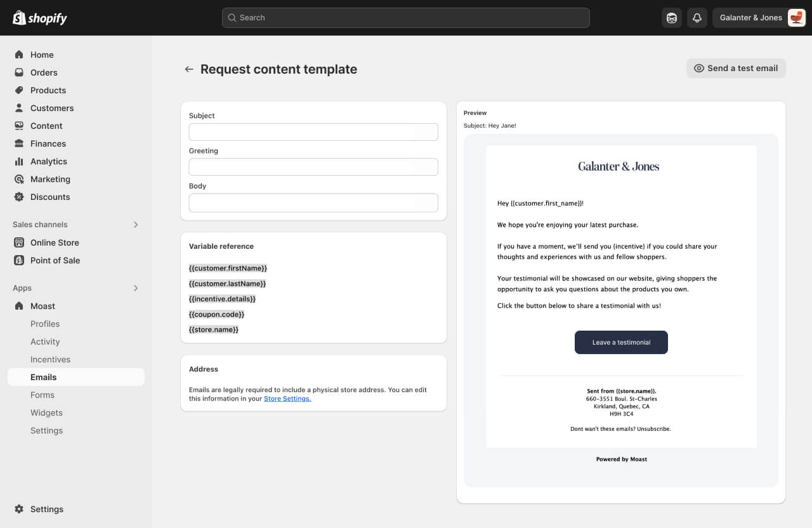Open the Orders section in the sidebar

pos(43,72)
